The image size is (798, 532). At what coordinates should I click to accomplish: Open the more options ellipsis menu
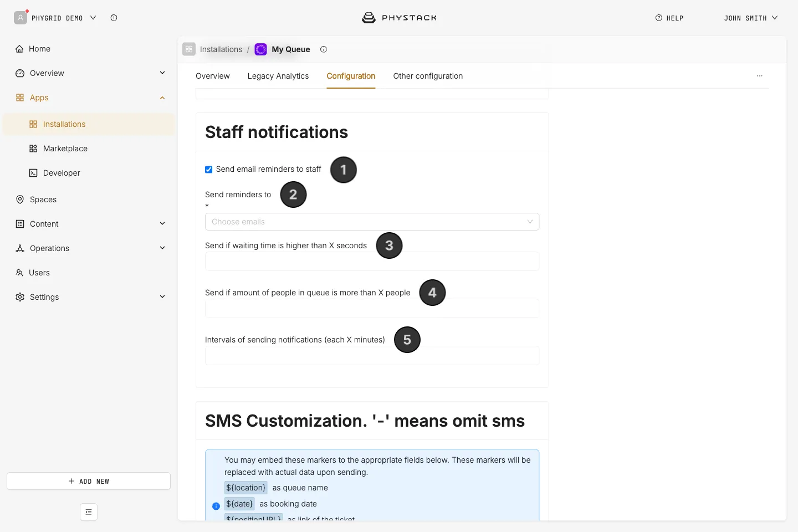pyautogui.click(x=760, y=76)
